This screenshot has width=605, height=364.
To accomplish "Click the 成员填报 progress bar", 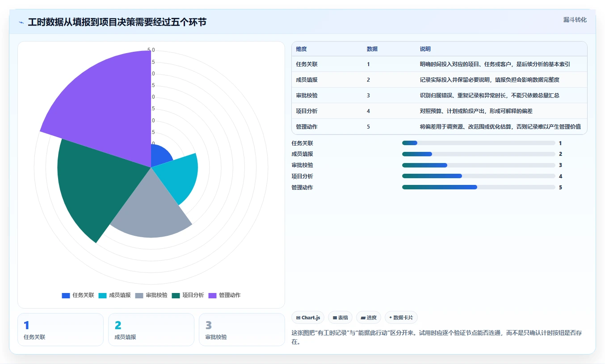I will [x=479, y=154].
